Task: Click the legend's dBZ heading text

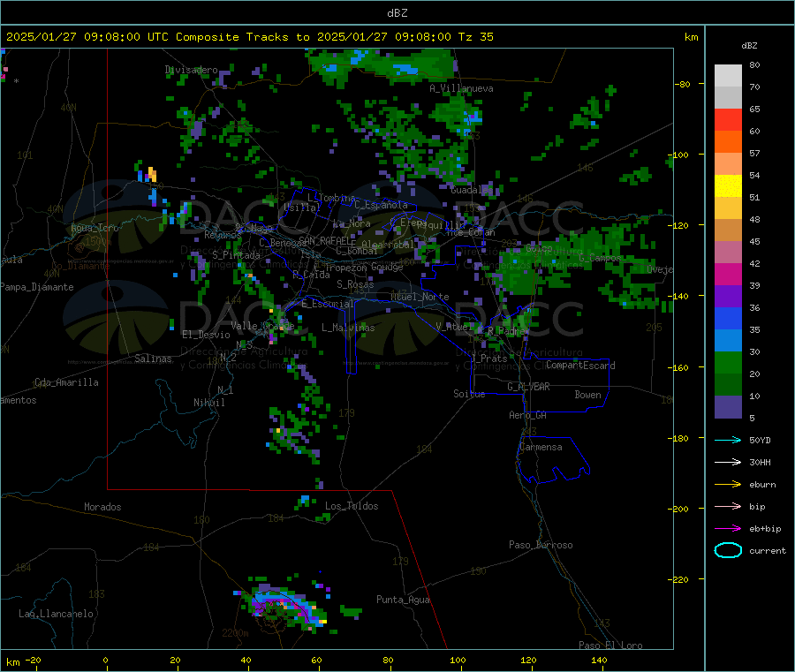Action: point(749,46)
